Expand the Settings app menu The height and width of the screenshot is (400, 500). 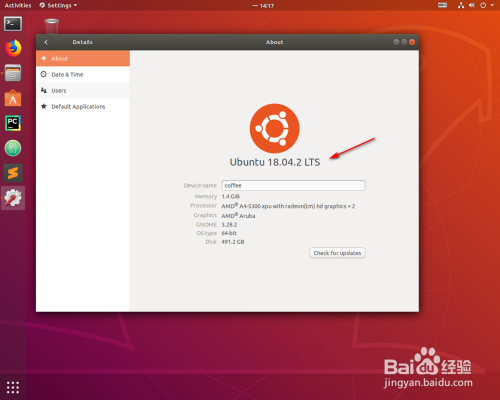click(58, 5)
